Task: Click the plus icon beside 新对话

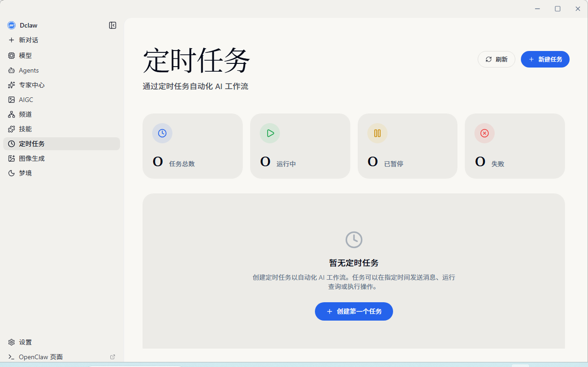Action: tap(11, 40)
